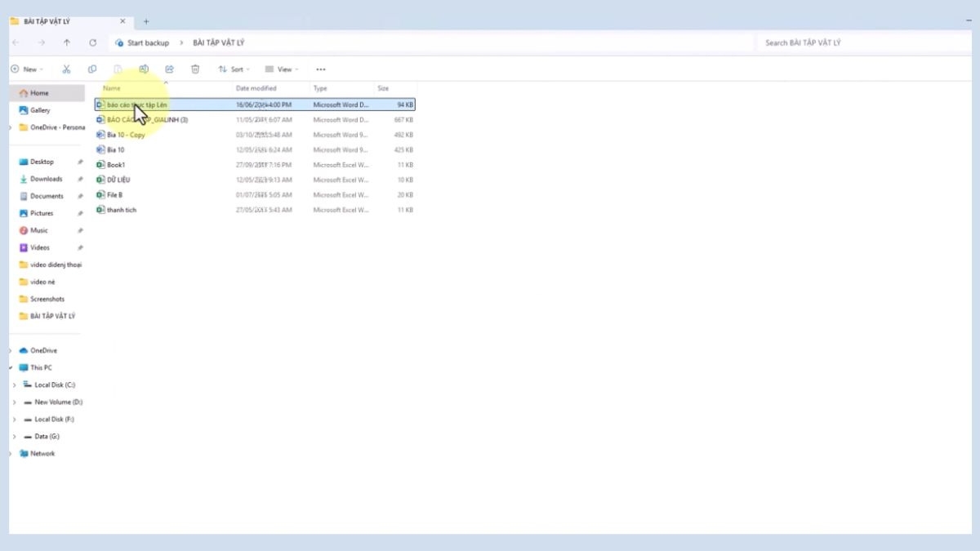Image resolution: width=980 pixels, height=551 pixels.
Task: Expand the OneDrive - Personal tree node
Action: pyautogui.click(x=11, y=127)
